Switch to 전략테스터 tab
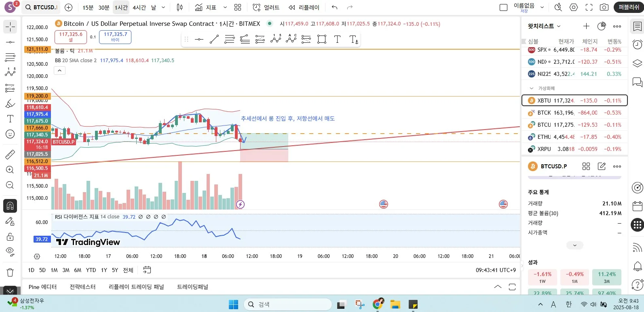644x312 pixels. [x=82, y=287]
